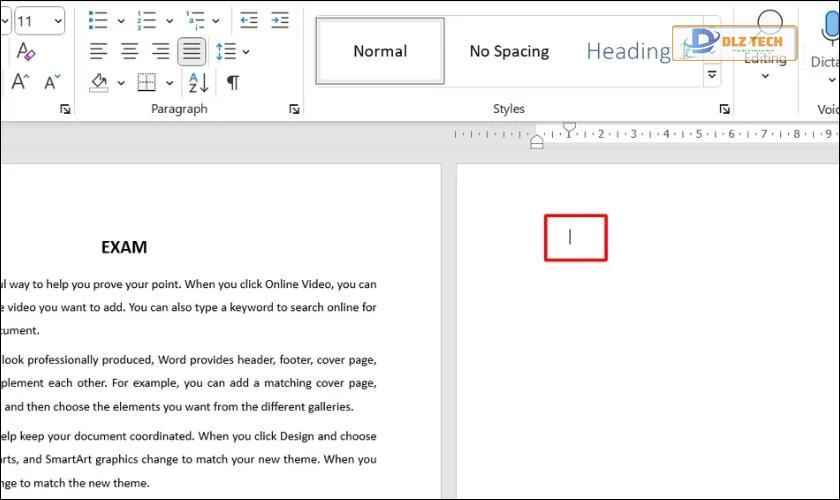Expand the Multilevel List dropdown arrow
The width and height of the screenshot is (840, 500).
[x=215, y=21]
